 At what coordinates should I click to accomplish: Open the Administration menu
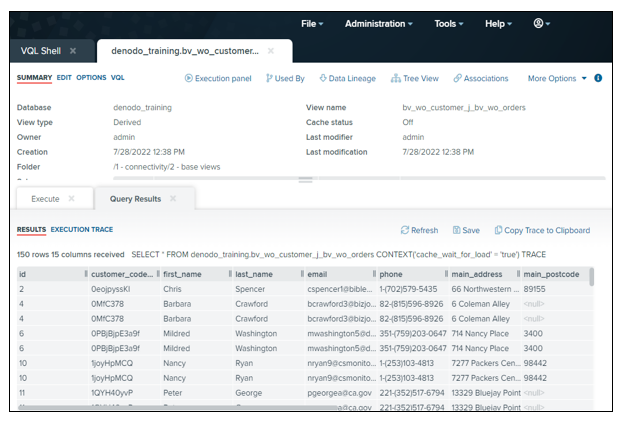coord(378,24)
